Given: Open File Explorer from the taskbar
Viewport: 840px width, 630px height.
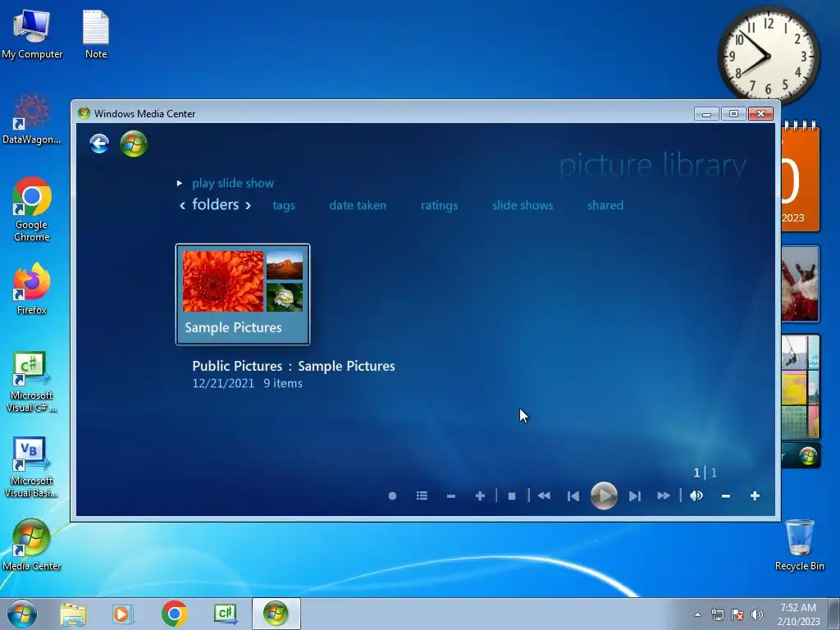Looking at the screenshot, I should coord(73,614).
